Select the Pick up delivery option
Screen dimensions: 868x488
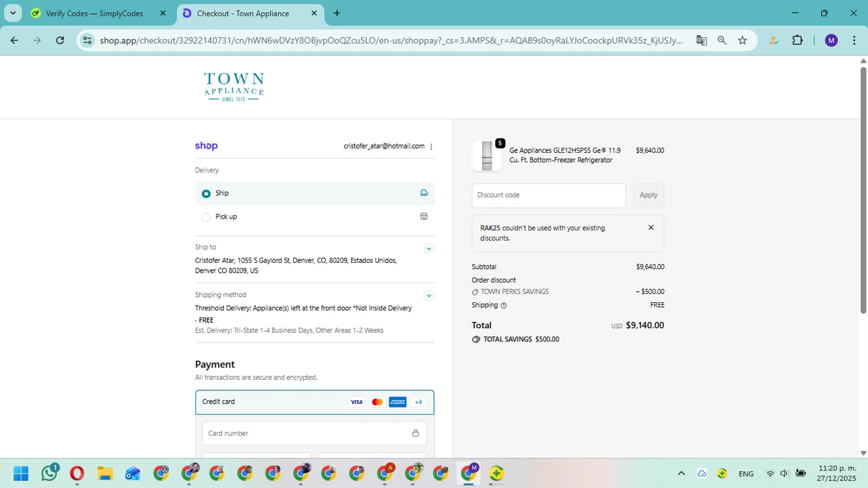coord(206,217)
